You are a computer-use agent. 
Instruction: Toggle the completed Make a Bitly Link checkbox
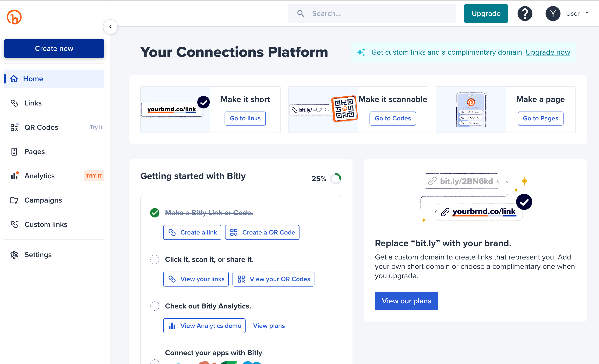pos(155,213)
